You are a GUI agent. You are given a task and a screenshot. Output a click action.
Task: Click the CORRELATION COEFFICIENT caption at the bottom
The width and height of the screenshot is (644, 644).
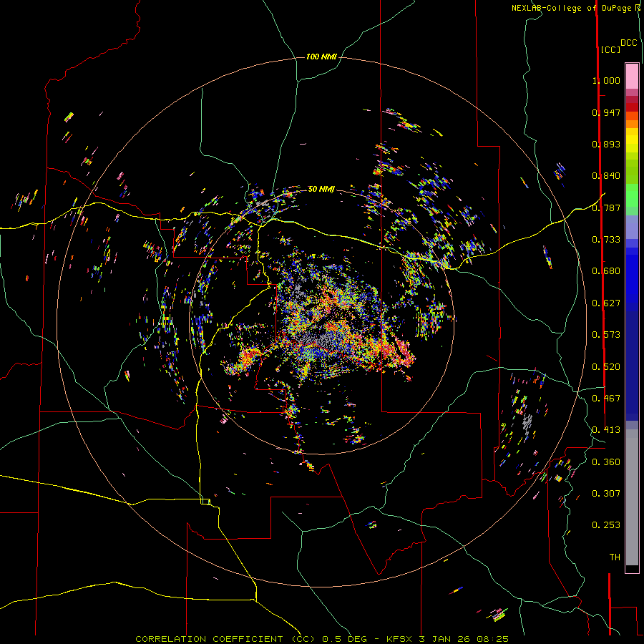coord(322,639)
